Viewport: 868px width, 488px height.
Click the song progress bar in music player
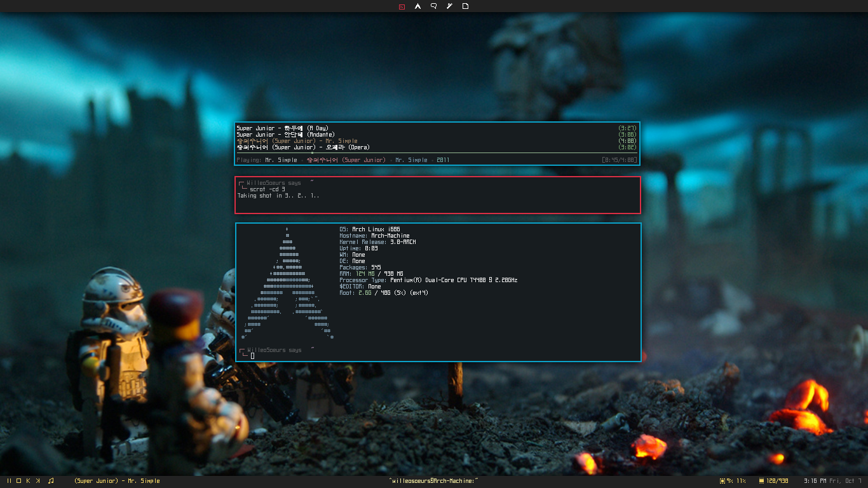437,153
